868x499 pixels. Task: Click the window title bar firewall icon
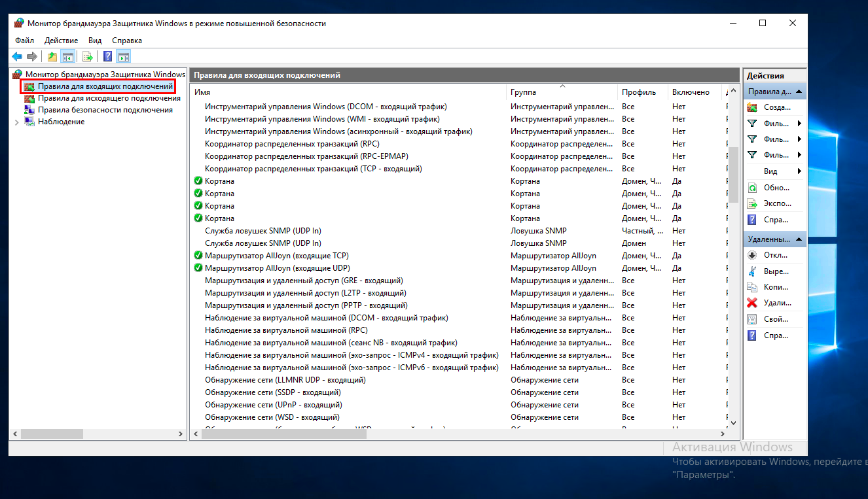(19, 23)
